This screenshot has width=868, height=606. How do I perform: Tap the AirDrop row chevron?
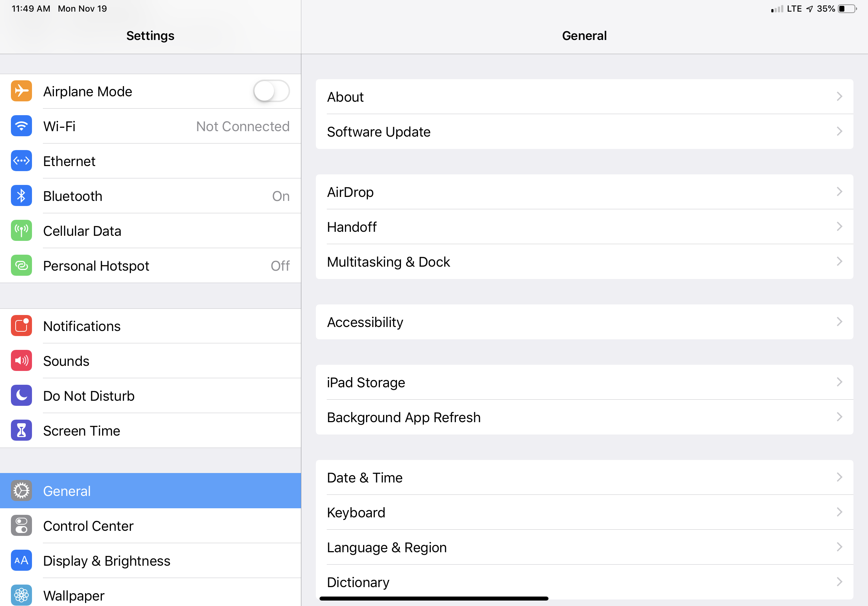(x=840, y=192)
